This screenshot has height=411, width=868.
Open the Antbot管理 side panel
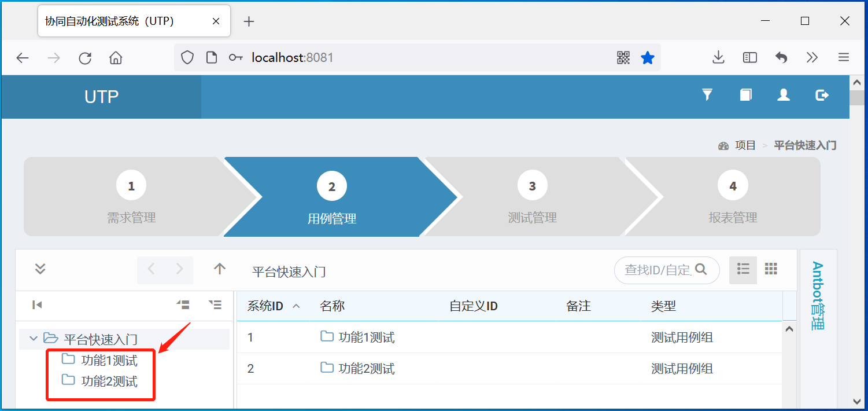[x=817, y=295]
